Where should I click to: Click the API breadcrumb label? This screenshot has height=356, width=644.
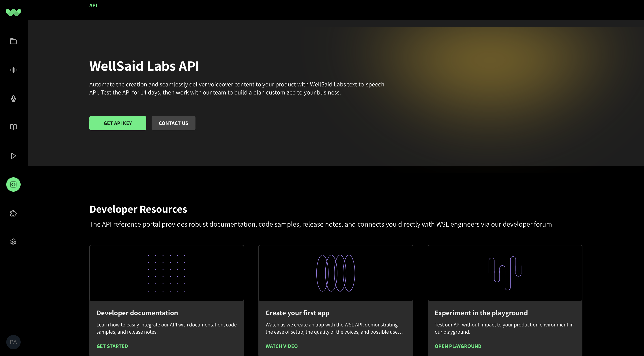[93, 6]
